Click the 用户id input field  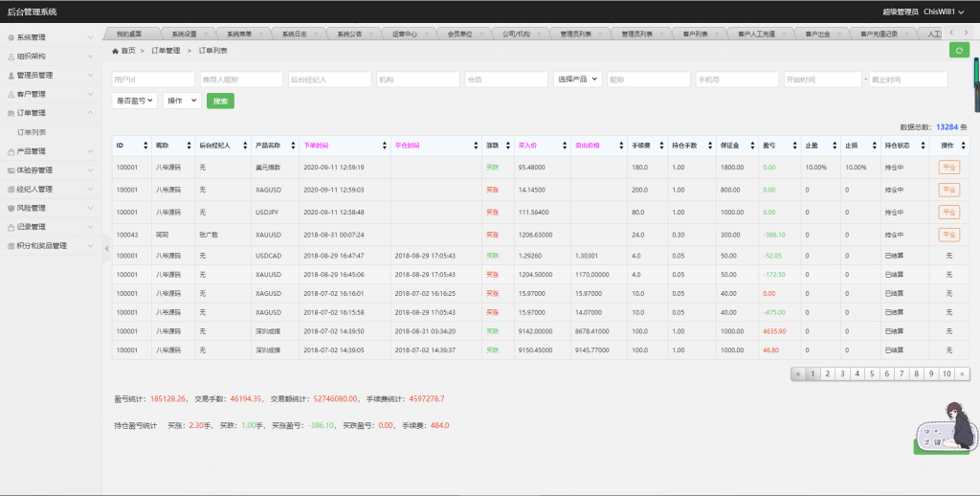(x=153, y=79)
